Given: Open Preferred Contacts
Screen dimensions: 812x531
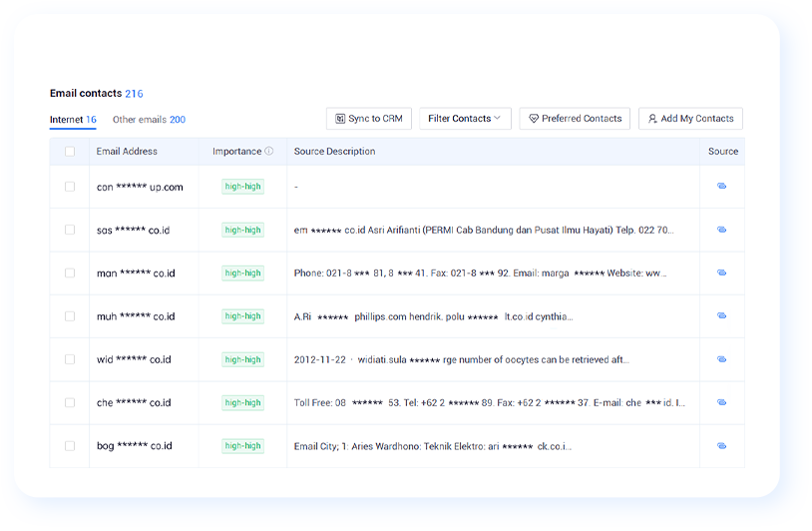Looking at the screenshot, I should pyautogui.click(x=575, y=119).
